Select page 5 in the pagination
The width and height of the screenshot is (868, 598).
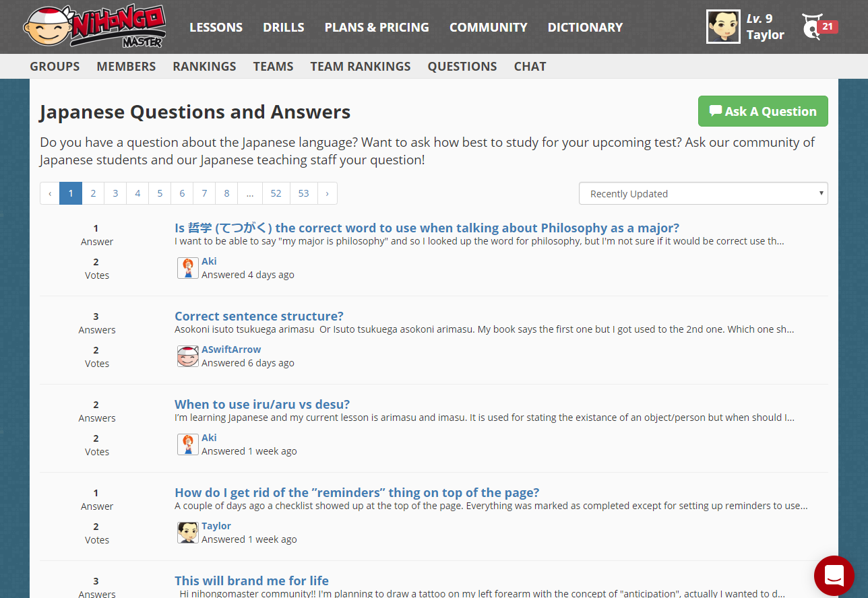pyautogui.click(x=160, y=193)
